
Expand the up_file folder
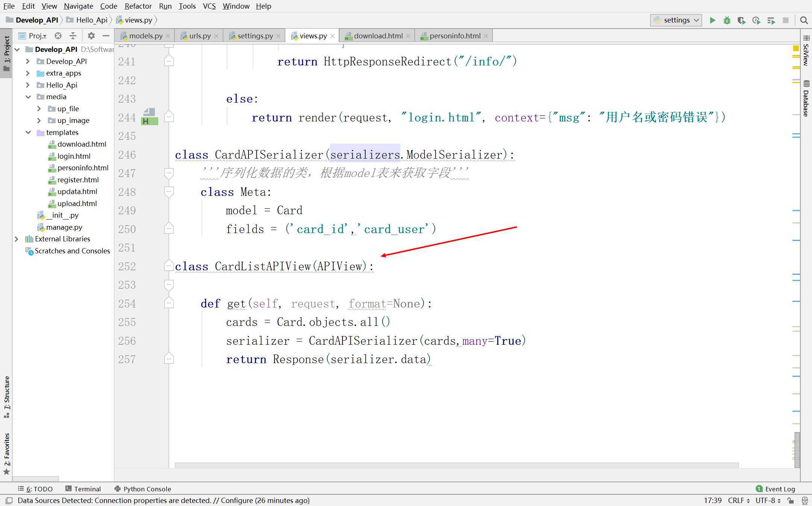click(39, 109)
